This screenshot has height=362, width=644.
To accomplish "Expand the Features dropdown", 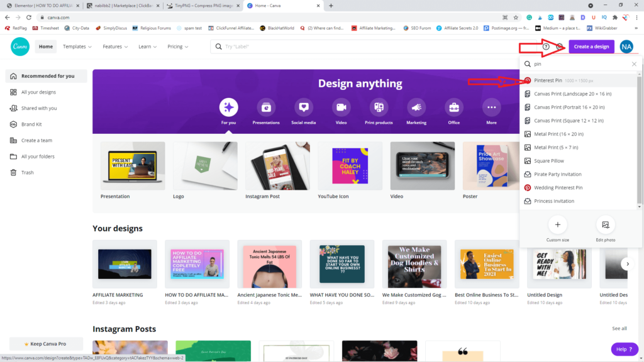I will (115, 47).
